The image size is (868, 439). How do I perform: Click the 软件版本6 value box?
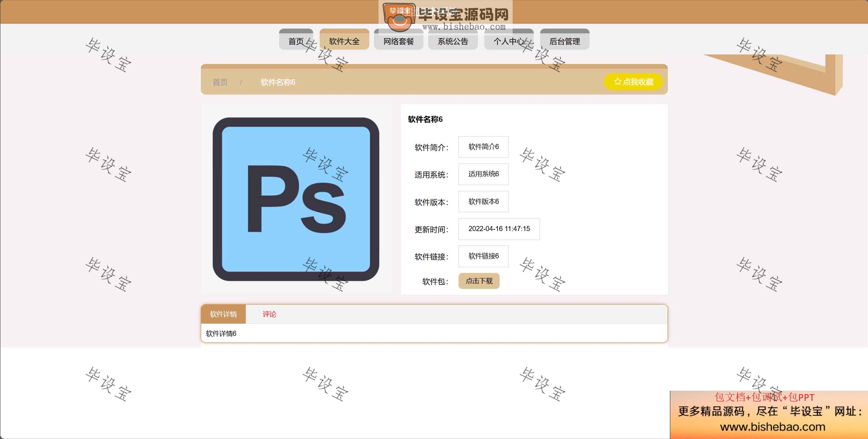[x=483, y=201]
